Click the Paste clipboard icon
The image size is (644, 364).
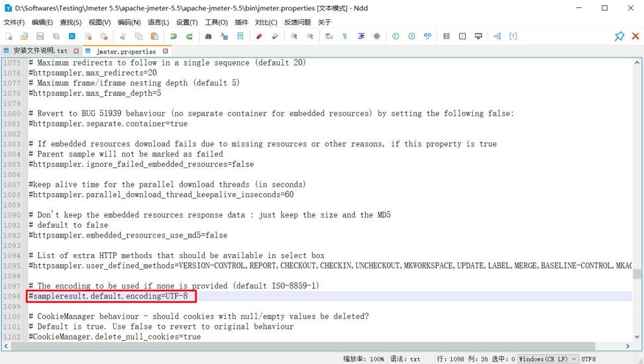(154, 36)
